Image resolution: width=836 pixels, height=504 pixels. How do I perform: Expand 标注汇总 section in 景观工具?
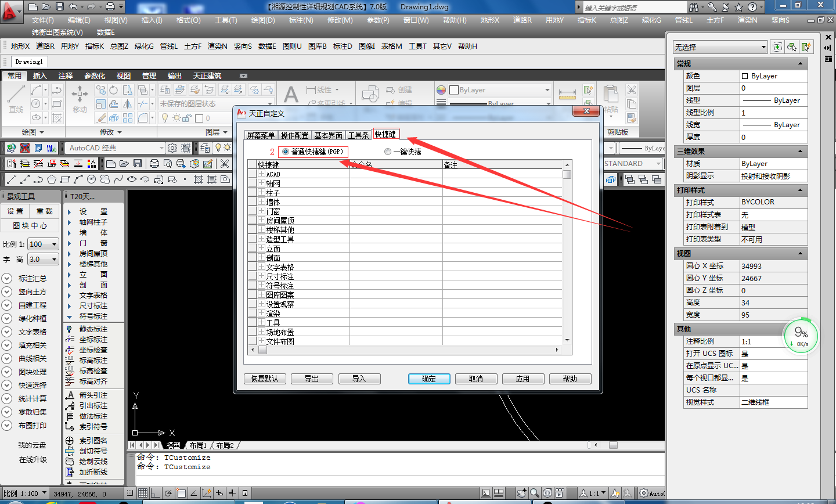(7, 279)
